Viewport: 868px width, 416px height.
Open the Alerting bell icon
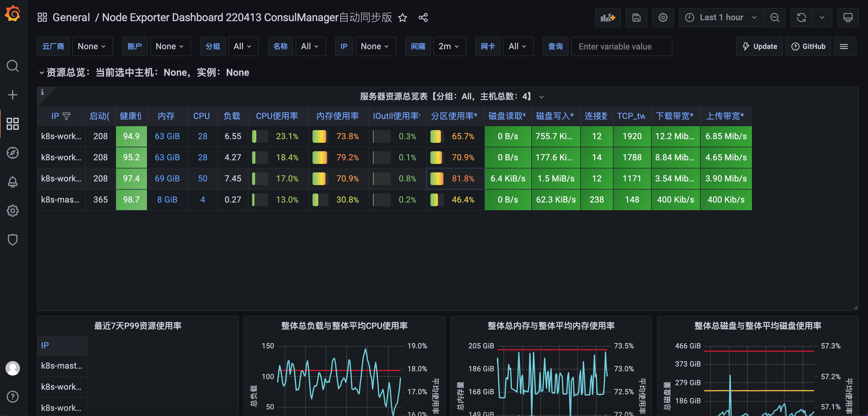click(x=13, y=182)
